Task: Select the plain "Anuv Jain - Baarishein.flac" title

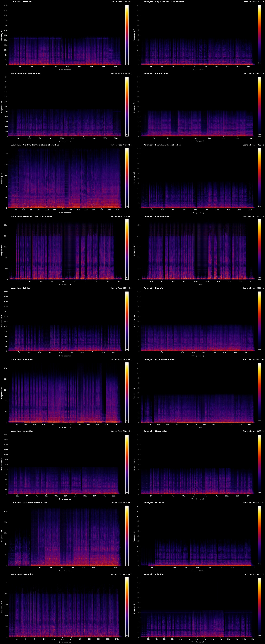Action: [x=157, y=217]
